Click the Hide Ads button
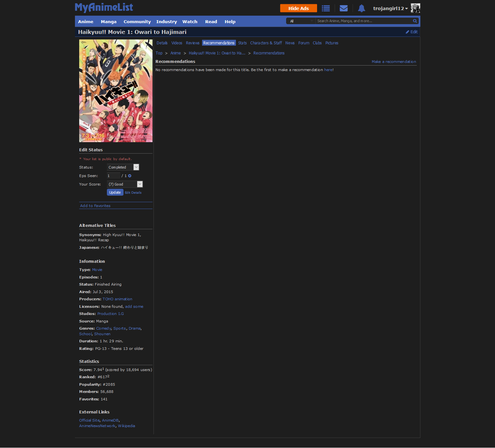Screen dimensions: 495x448 click(298, 8)
